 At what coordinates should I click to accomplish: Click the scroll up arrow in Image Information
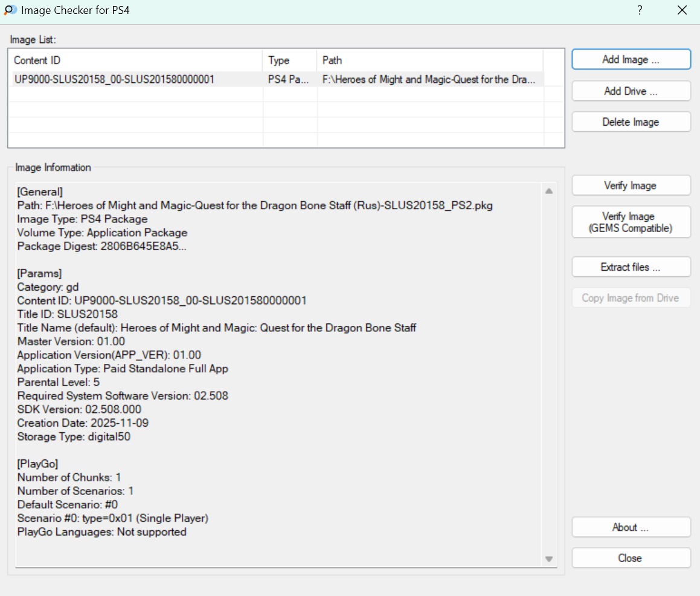(x=549, y=191)
